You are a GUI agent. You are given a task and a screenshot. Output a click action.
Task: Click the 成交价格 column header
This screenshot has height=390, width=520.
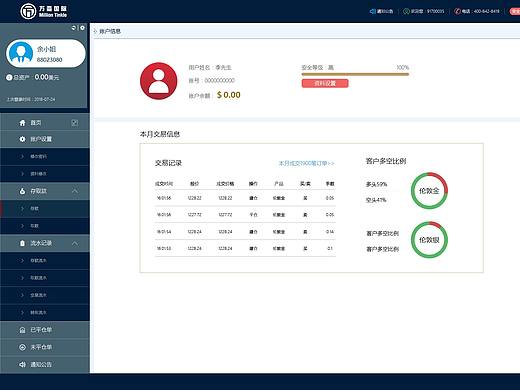pyautogui.click(x=225, y=184)
